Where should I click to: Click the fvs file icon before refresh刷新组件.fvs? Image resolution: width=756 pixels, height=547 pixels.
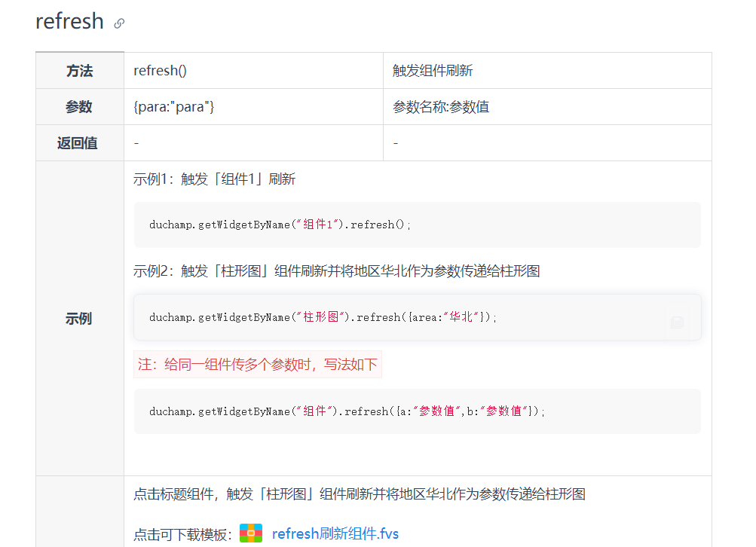pyautogui.click(x=251, y=533)
